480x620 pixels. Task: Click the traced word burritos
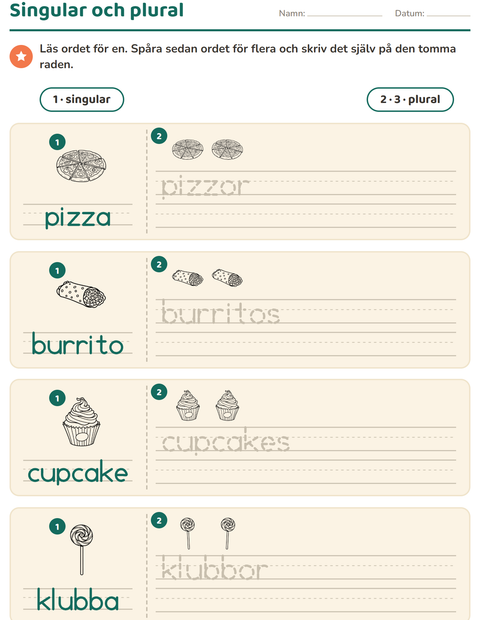pyautogui.click(x=220, y=312)
